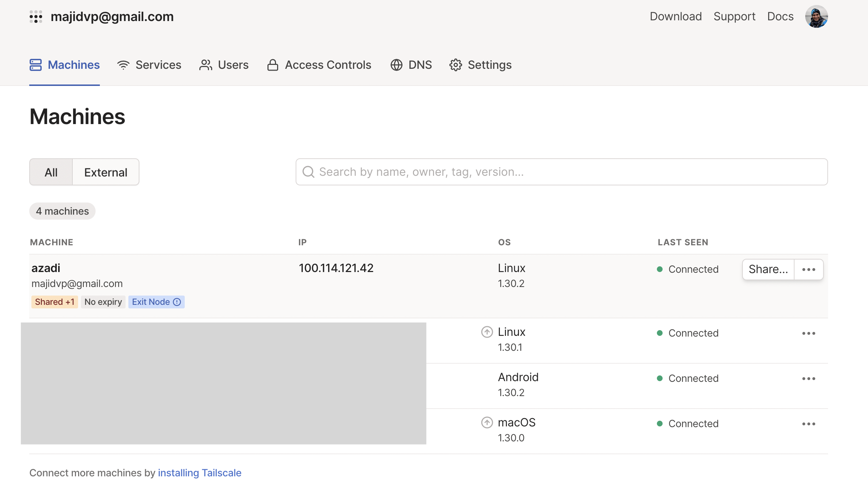
Task: Click the Share... button for azadi
Action: click(x=768, y=270)
